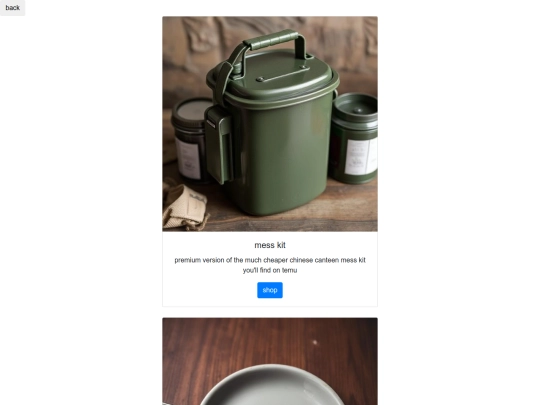
Task: Click the premium version description text
Action: [x=270, y=265]
